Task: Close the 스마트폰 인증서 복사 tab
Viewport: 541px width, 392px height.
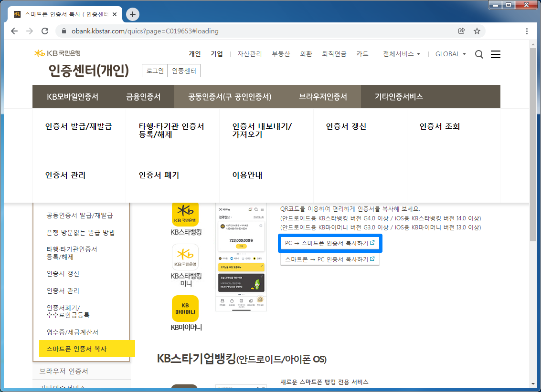Action: (x=115, y=14)
